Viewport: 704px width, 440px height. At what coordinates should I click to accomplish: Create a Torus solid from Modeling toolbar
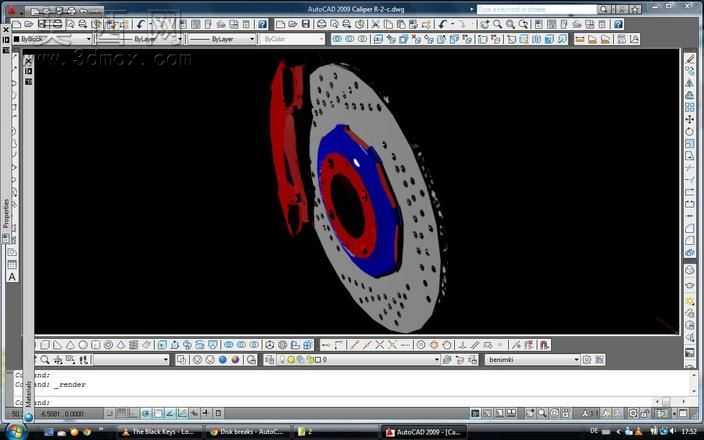[108, 345]
